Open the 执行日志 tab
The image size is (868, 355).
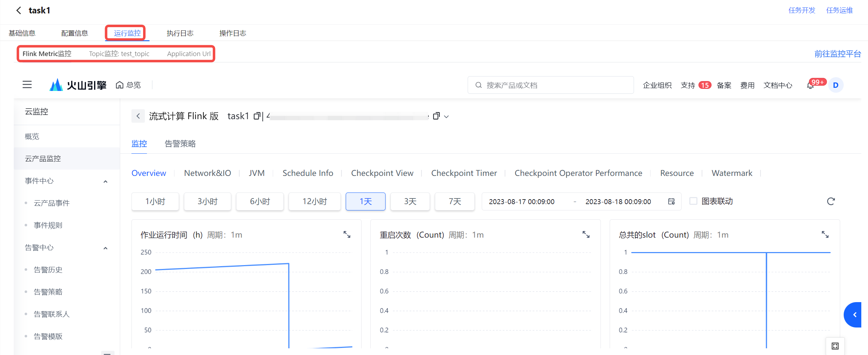(x=180, y=33)
